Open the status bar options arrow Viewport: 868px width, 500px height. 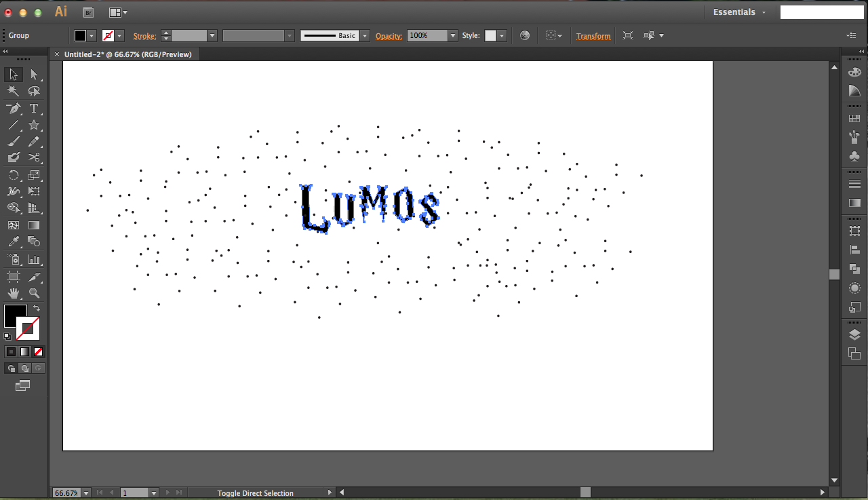pyautogui.click(x=330, y=493)
